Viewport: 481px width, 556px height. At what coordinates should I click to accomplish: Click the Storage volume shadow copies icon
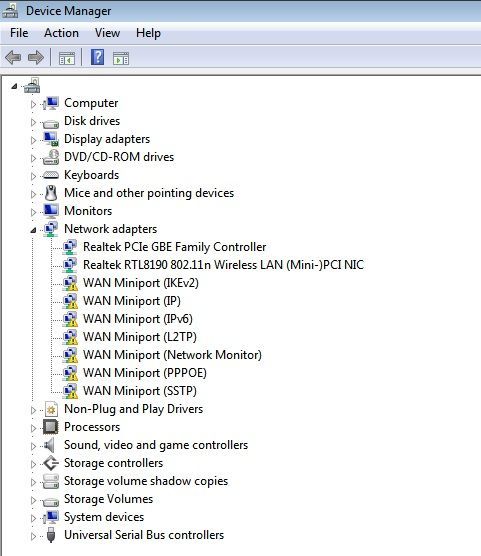pyautogui.click(x=51, y=482)
